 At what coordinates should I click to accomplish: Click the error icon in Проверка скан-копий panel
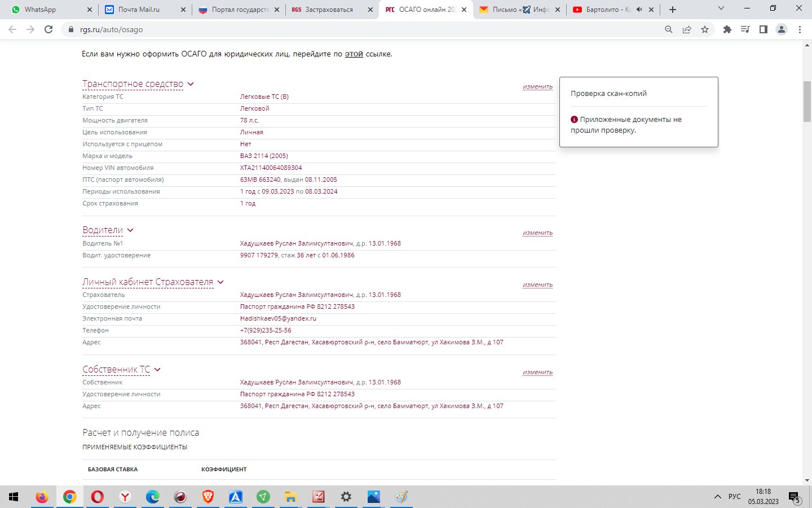point(574,120)
